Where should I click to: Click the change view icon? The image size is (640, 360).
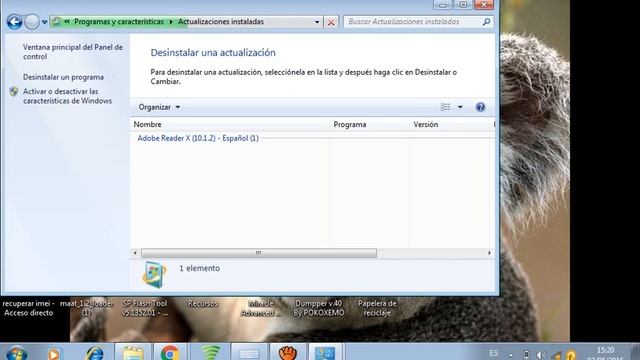coord(445,107)
